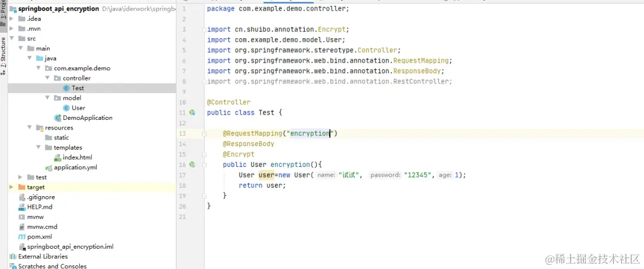
Task: Click the com.example.demo package icon
Action: tap(49, 68)
